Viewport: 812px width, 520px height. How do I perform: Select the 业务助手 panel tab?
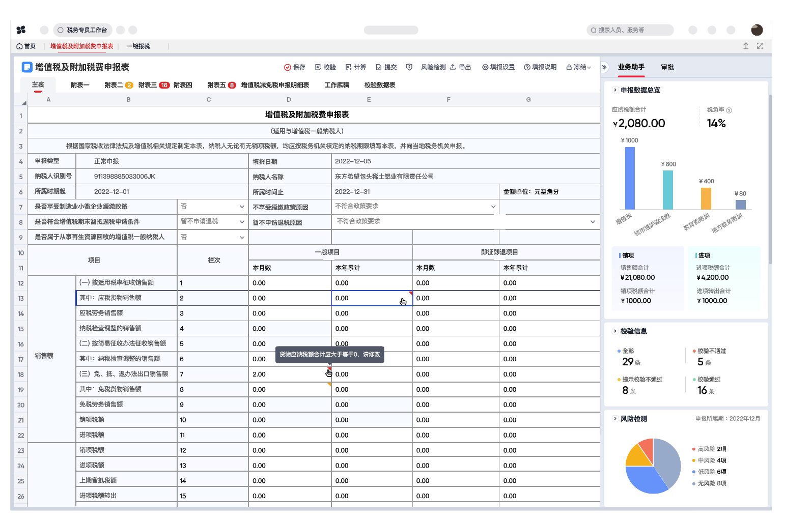(x=631, y=67)
